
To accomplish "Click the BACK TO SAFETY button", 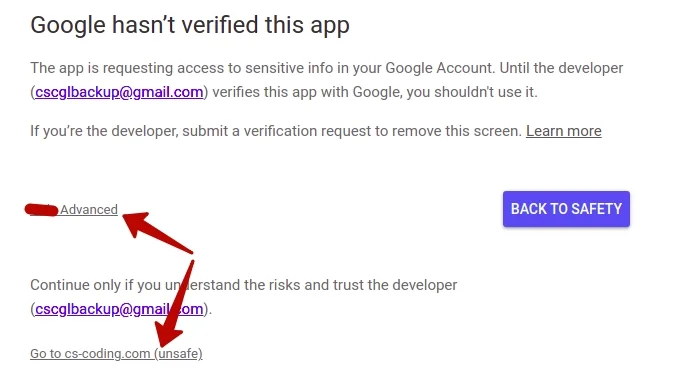I will (566, 209).
